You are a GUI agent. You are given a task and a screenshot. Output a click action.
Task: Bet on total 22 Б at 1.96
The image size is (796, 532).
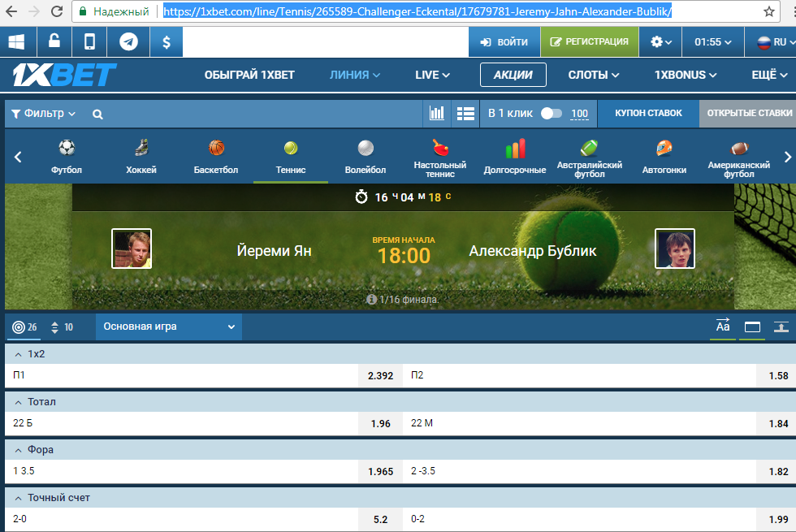(x=381, y=423)
